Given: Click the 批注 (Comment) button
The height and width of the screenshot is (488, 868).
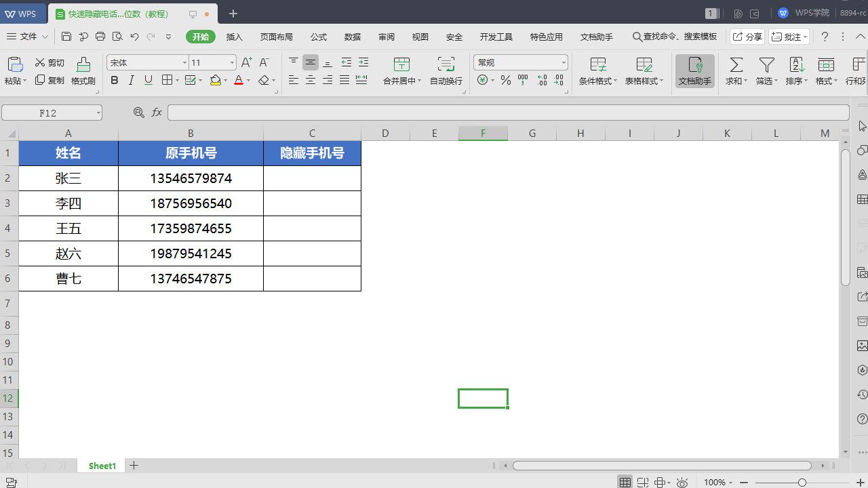Looking at the screenshot, I should pos(788,37).
